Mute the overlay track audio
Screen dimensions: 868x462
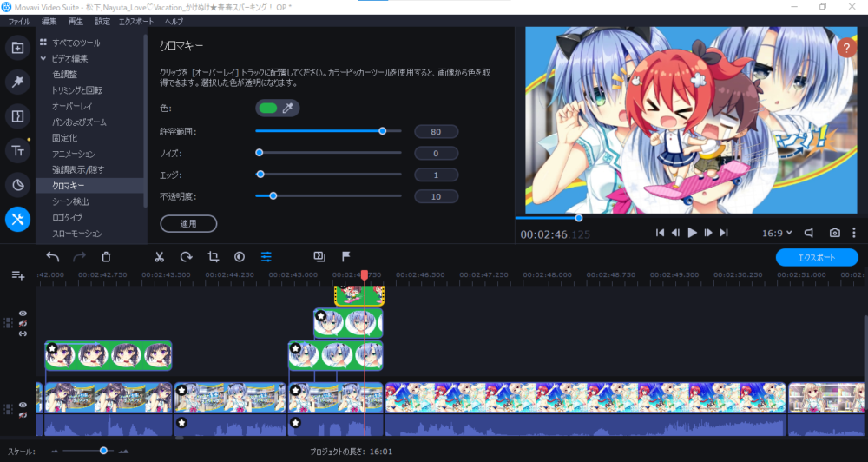(x=23, y=324)
